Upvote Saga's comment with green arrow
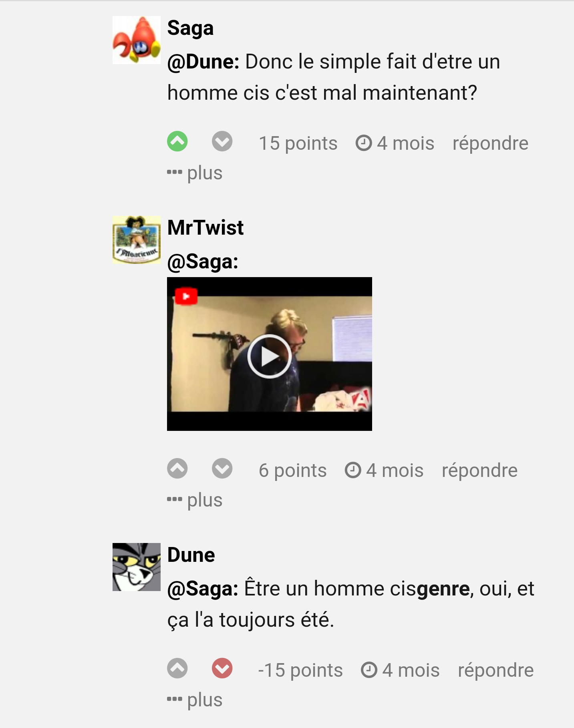574x728 pixels. click(177, 141)
